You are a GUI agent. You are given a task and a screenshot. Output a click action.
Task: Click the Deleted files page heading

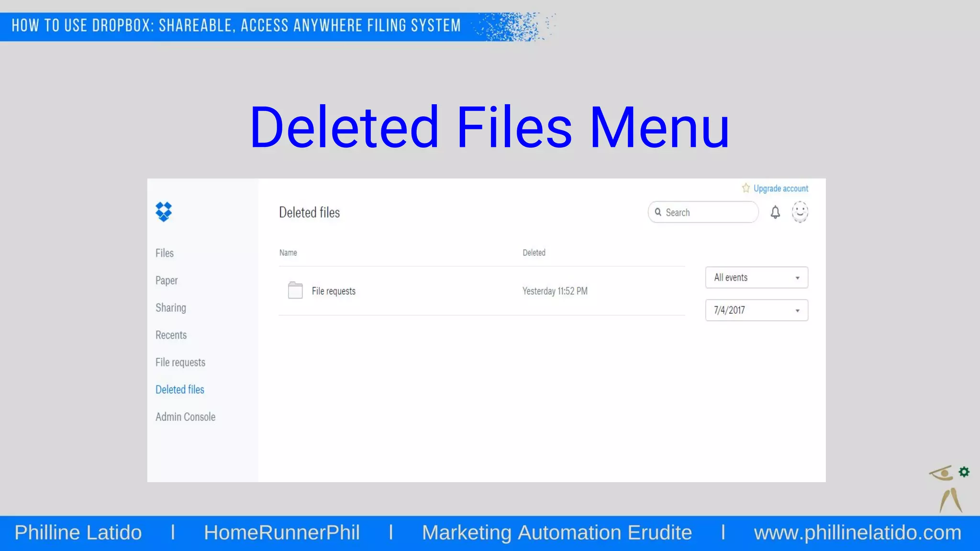coord(310,212)
